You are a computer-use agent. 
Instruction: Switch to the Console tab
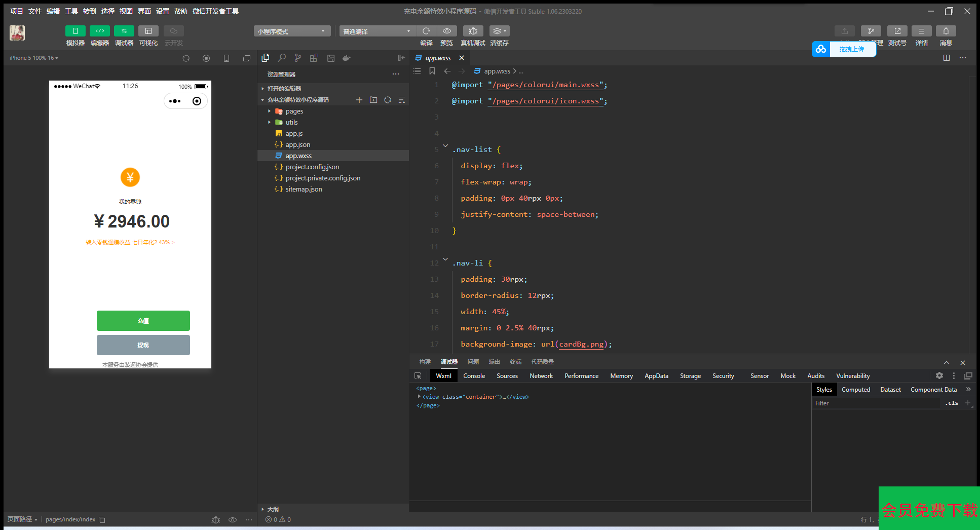(x=474, y=376)
